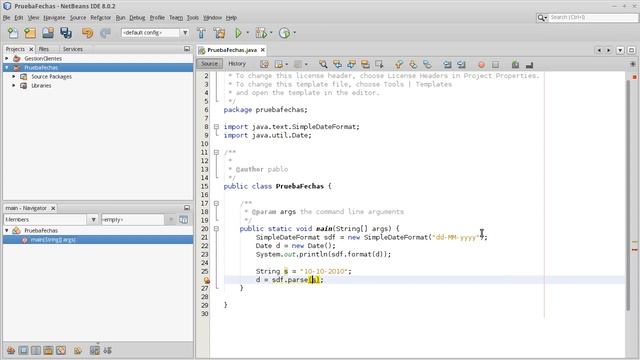
Task: Click the red Start Macro Recording icon
Action: pyautogui.click(x=481, y=64)
